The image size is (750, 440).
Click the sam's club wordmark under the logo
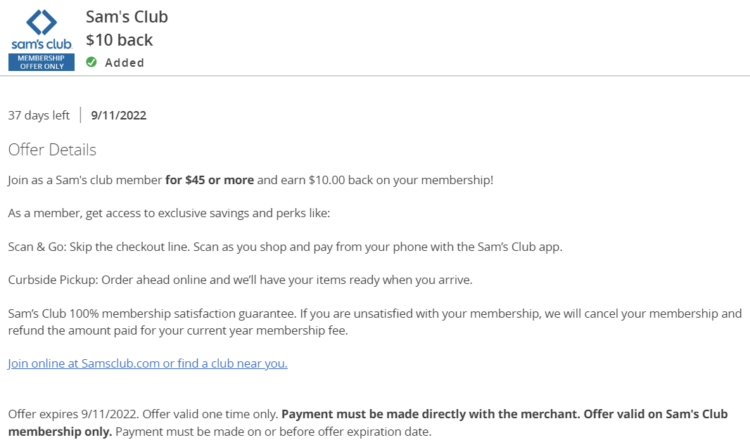[42, 44]
